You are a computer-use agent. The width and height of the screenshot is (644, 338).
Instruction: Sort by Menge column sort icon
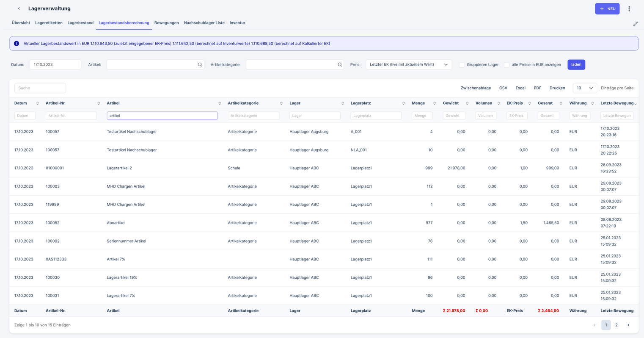coord(434,103)
